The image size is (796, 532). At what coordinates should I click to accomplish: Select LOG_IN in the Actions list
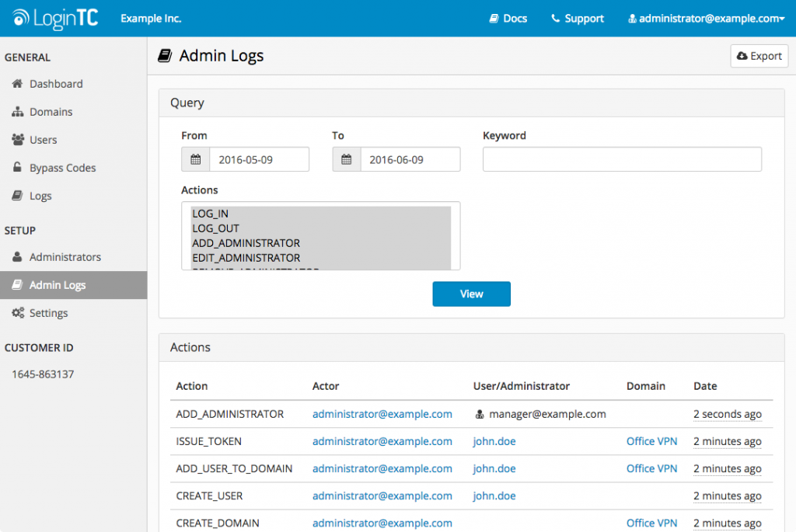tap(211, 214)
